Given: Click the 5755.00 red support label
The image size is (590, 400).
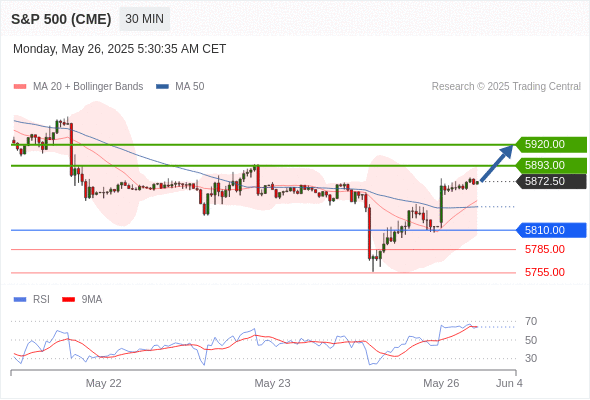Looking at the screenshot, I should point(544,272).
